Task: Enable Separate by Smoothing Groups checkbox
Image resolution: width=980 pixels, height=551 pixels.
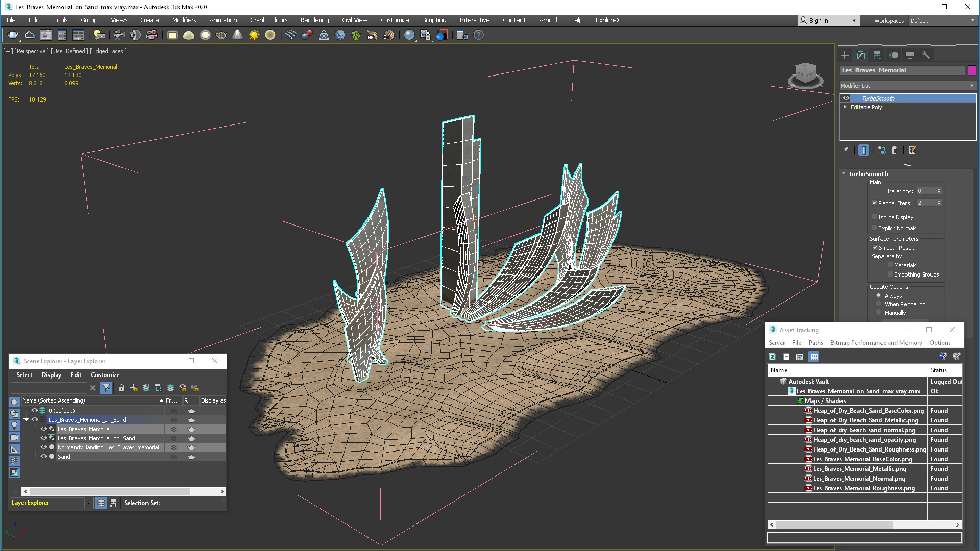Action: (891, 274)
